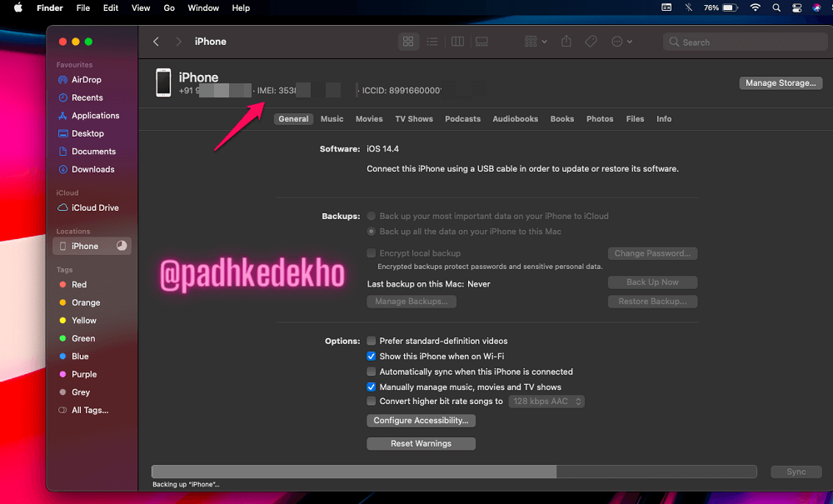Select iPhone under Locations
833x504 pixels.
92,246
